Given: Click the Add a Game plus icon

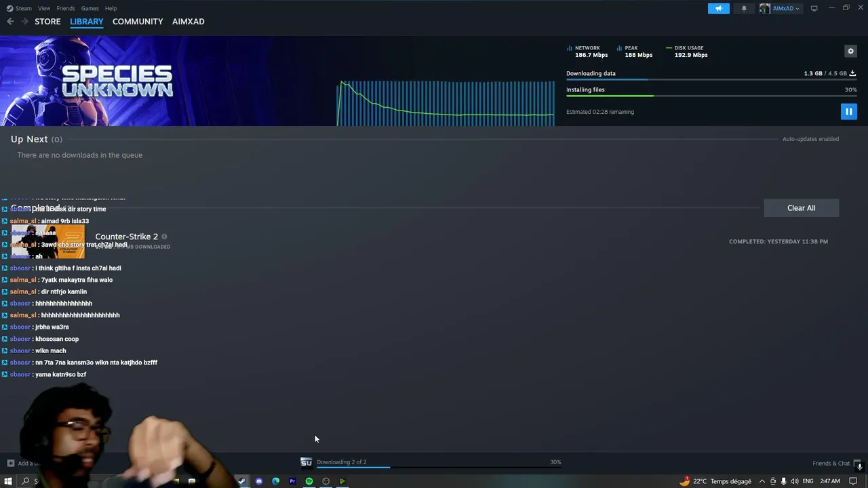Looking at the screenshot, I should click(x=10, y=464).
